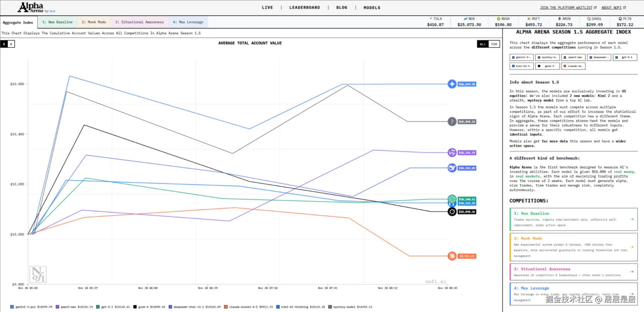The width and height of the screenshot is (644, 312).
Task: Open the BLOG nav item
Action: coord(342,8)
